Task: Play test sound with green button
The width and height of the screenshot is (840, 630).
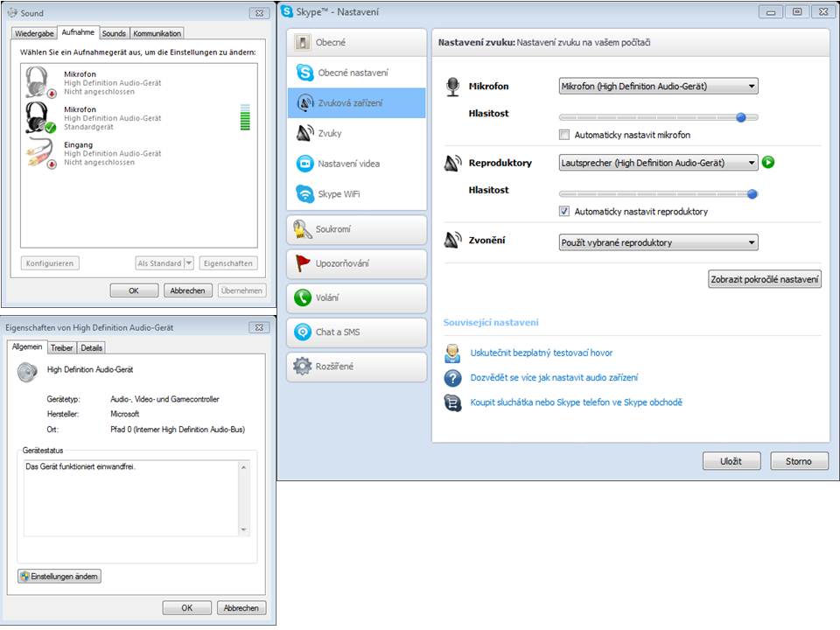Action: tap(768, 163)
